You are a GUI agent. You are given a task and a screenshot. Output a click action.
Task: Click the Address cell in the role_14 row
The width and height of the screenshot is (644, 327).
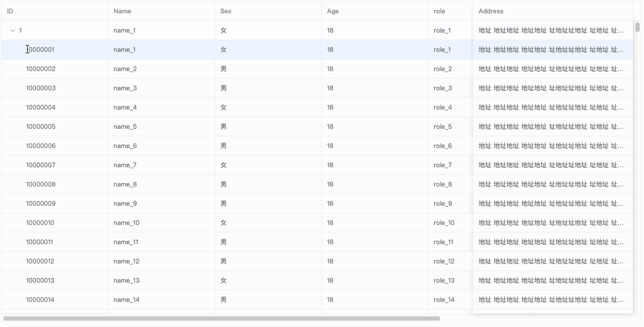pos(553,300)
